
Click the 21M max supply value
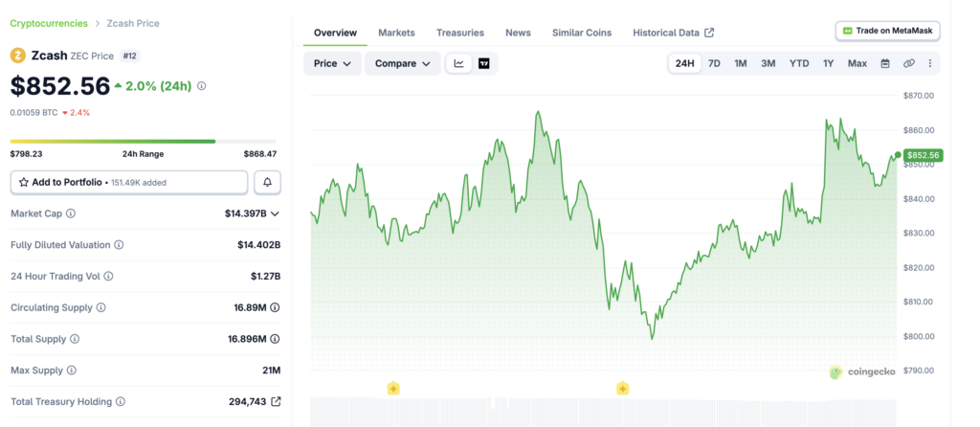point(271,371)
